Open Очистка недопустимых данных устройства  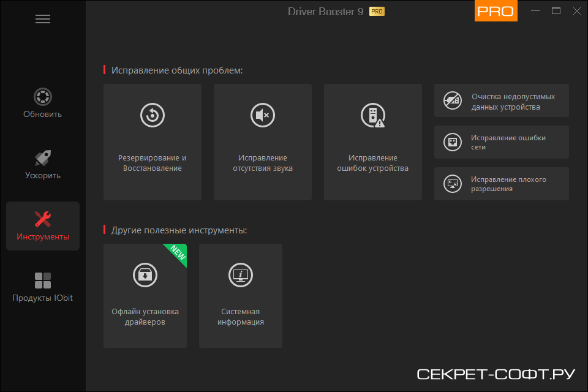click(x=502, y=100)
